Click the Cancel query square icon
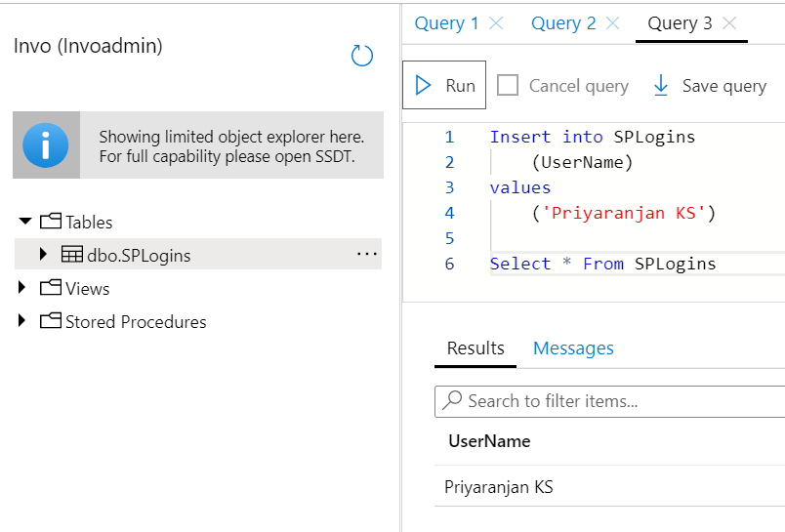This screenshot has width=785, height=532. pos(508,86)
